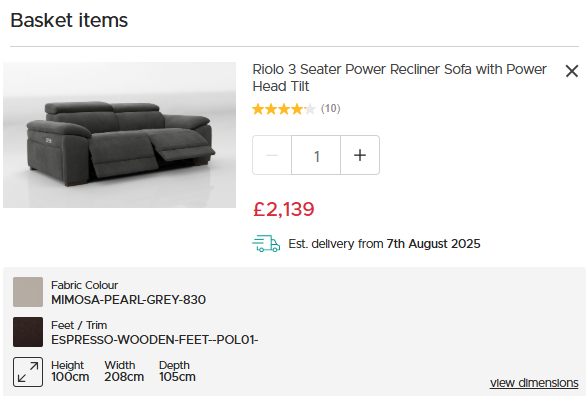Click the dimensions expand-arrows icon
Screen dimensions: 588x396
pyautogui.click(x=28, y=372)
